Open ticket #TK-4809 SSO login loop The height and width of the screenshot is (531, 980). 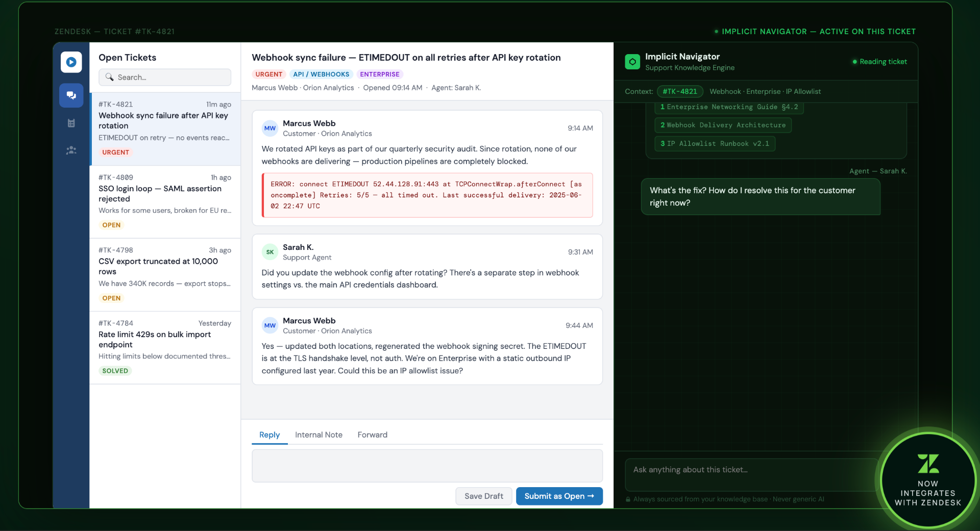pyautogui.click(x=165, y=202)
